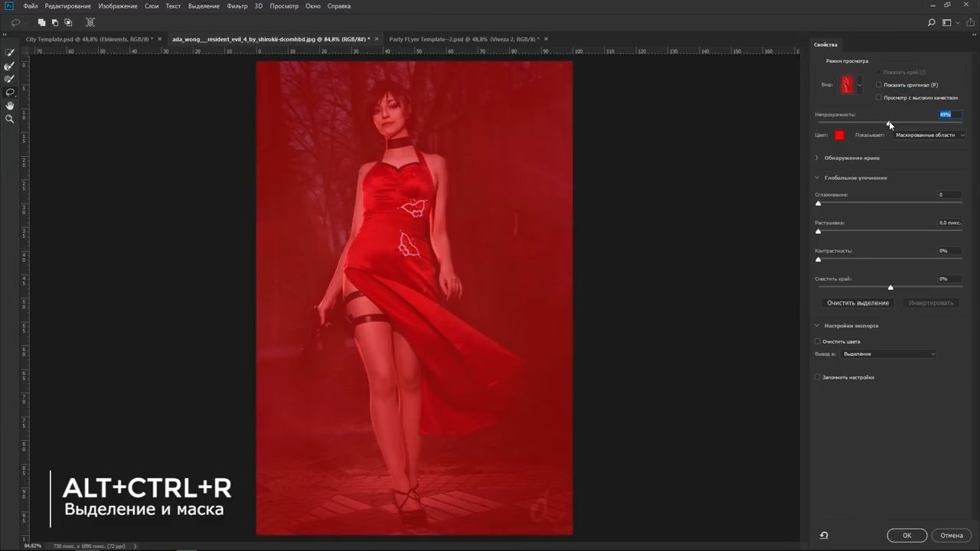Click the Select Subject icon in options bar

pos(90,23)
